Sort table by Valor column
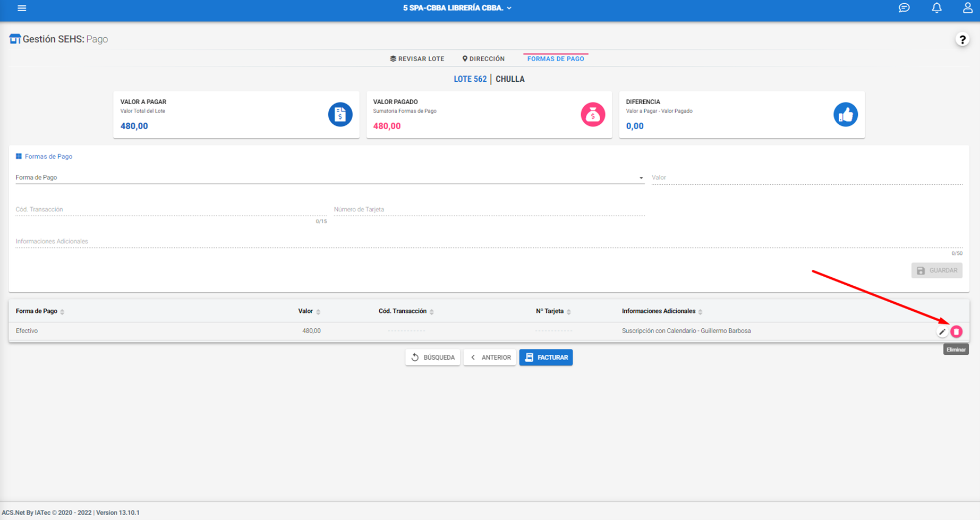 click(309, 311)
